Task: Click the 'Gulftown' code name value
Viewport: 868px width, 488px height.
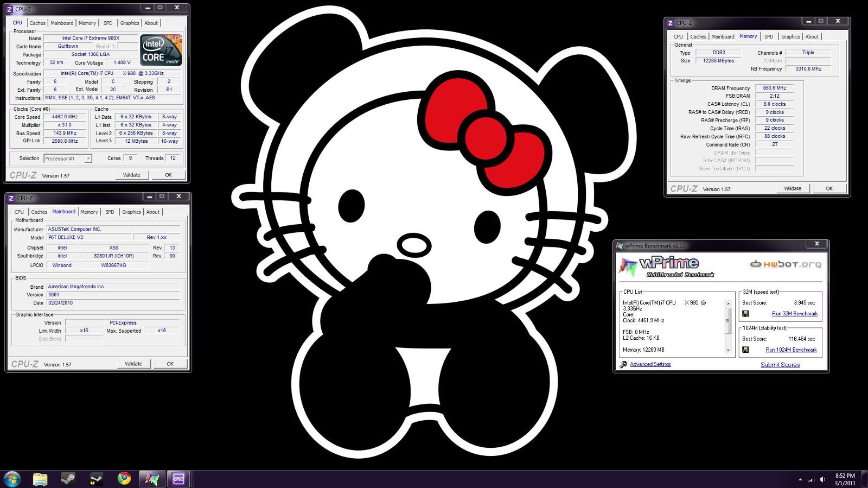Action: point(68,46)
